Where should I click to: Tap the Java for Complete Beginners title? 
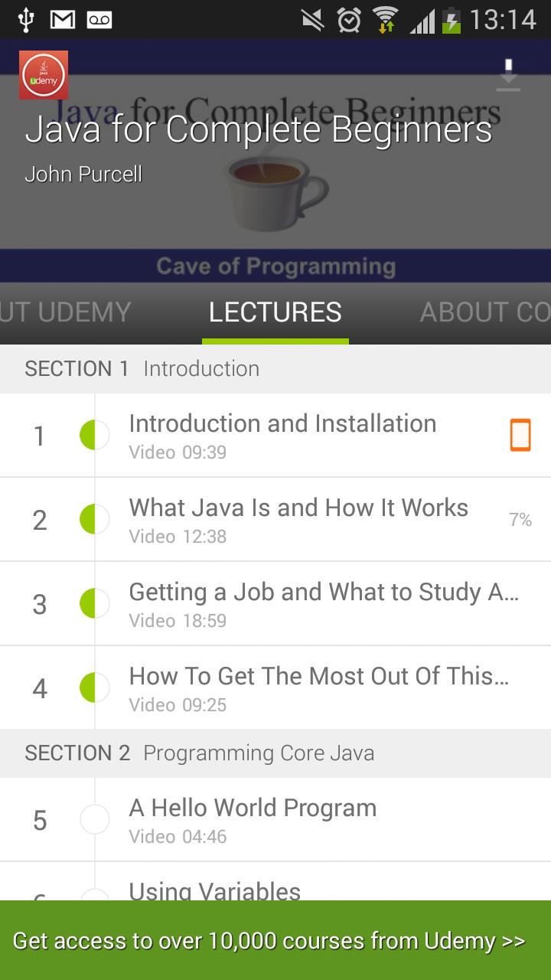(x=259, y=130)
